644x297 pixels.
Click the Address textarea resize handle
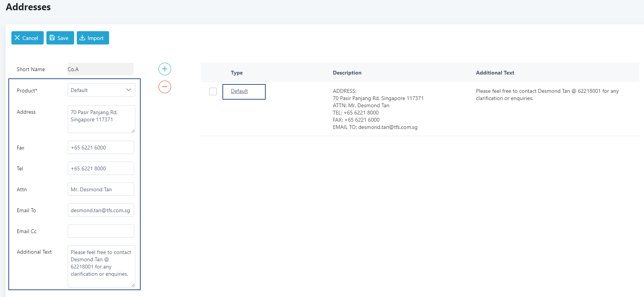pos(133,131)
